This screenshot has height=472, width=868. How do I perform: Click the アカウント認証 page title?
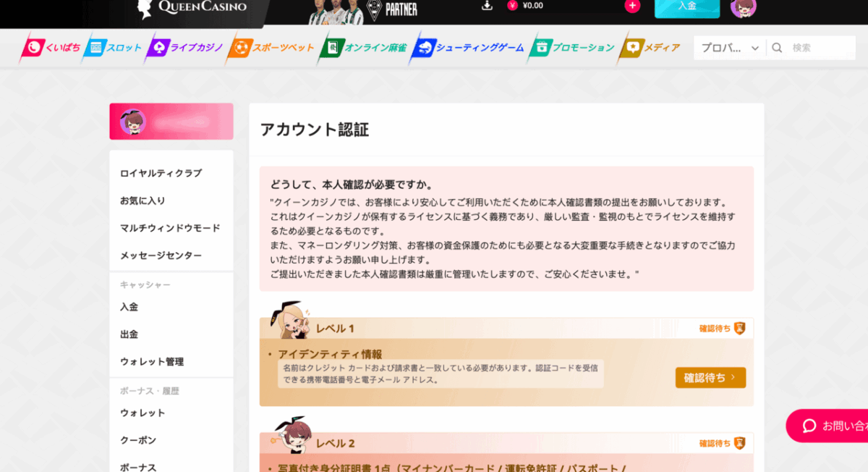tap(315, 130)
